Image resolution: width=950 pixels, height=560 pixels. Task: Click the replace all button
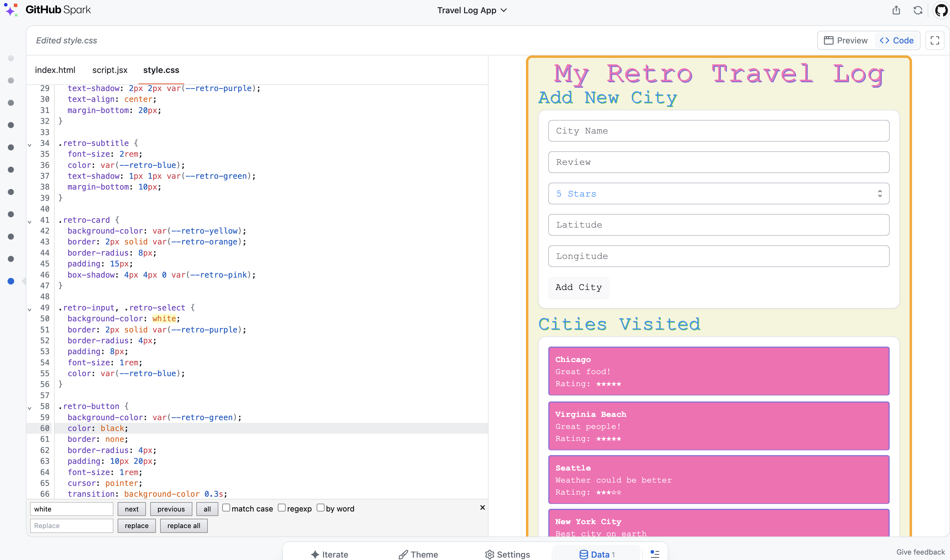click(184, 526)
